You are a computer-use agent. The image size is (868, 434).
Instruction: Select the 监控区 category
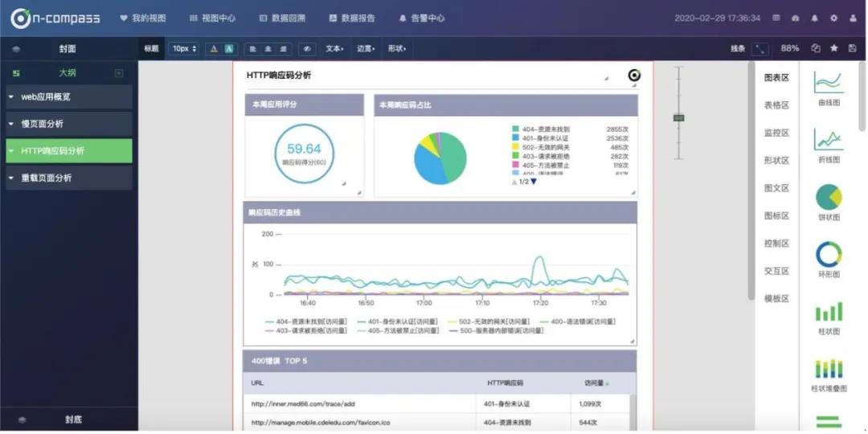coord(776,133)
